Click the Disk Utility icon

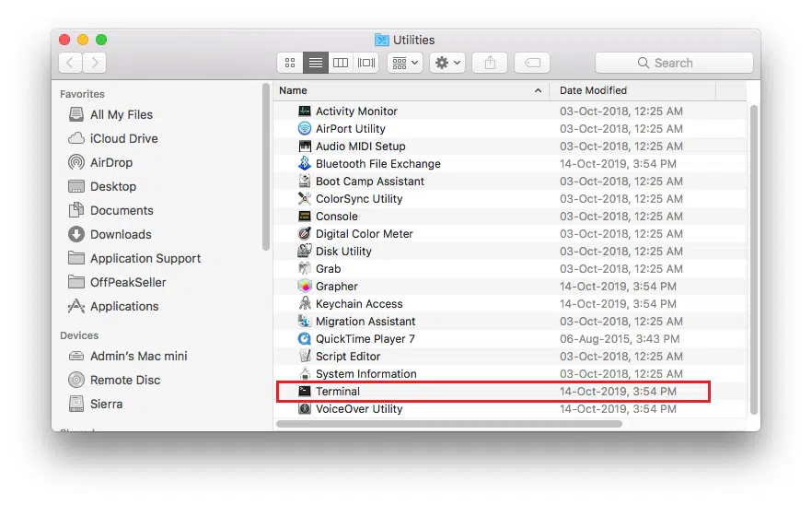[305, 252]
